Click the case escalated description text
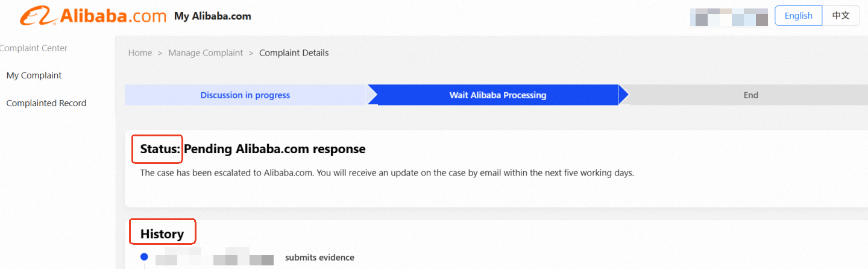 387,173
